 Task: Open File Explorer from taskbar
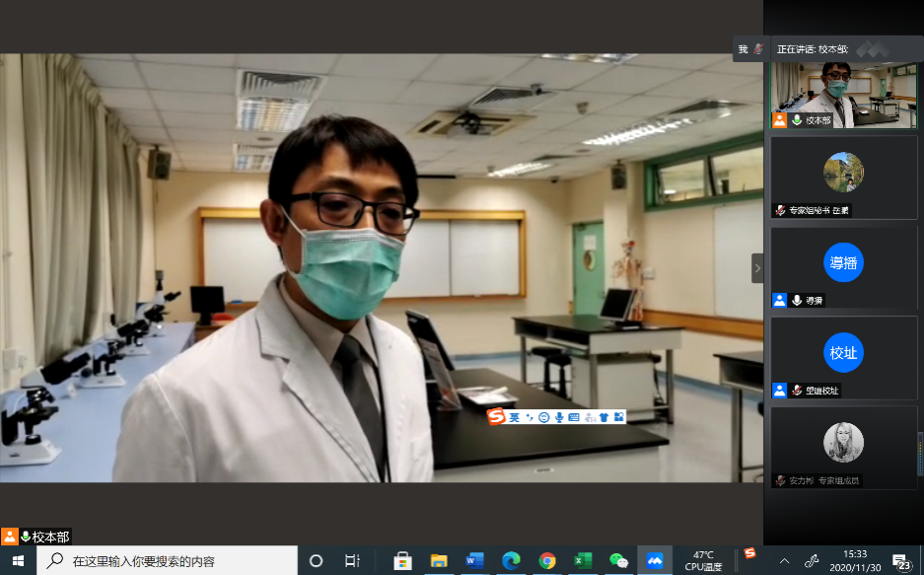coord(439,560)
